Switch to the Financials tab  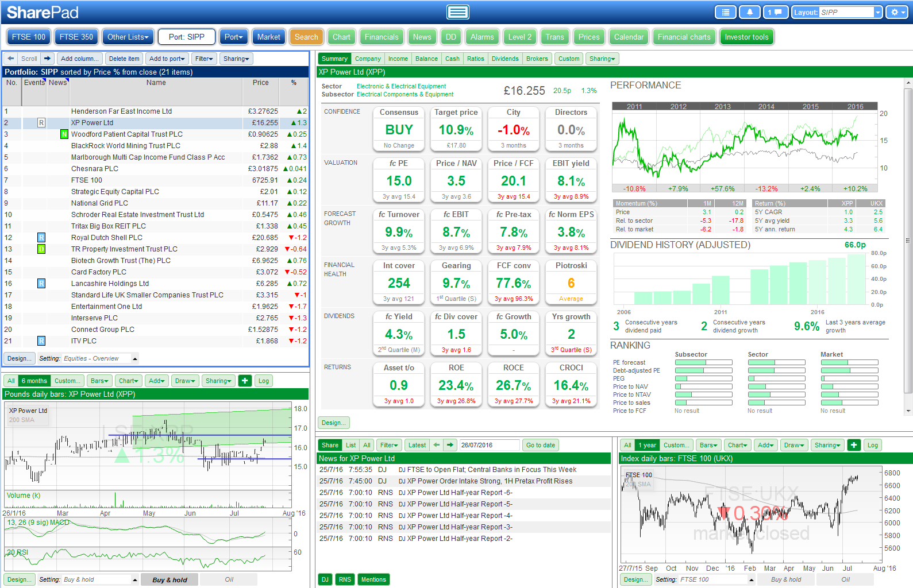pyautogui.click(x=381, y=37)
